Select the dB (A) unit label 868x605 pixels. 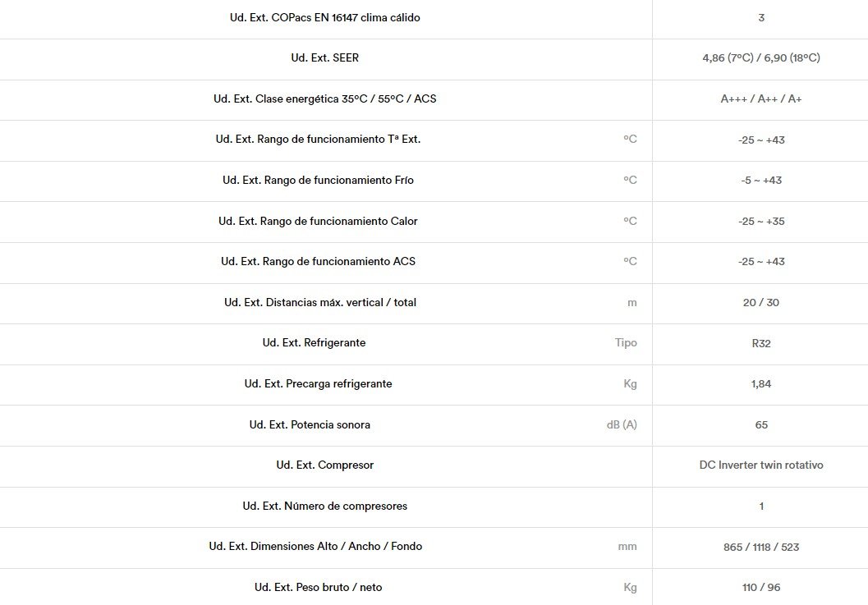[622, 424]
